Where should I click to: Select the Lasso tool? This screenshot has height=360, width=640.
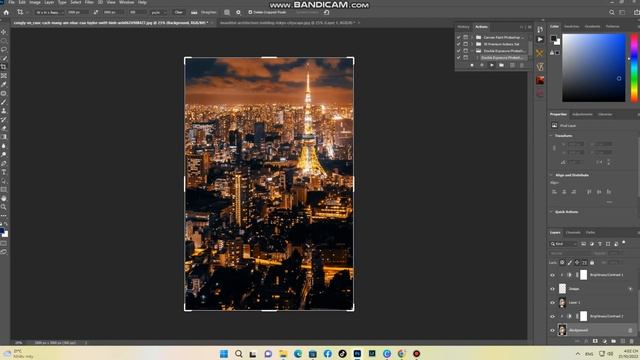point(4,49)
